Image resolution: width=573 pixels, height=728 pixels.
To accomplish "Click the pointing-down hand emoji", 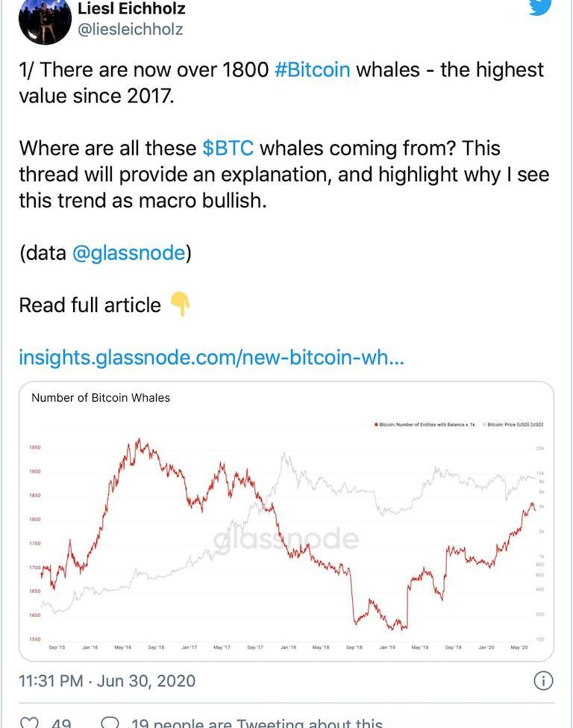I will (x=180, y=305).
